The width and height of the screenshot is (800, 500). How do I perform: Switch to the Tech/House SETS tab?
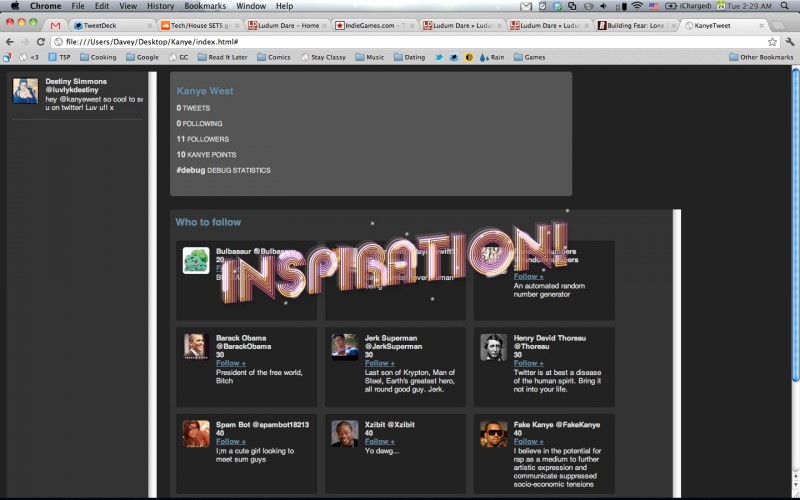tap(199, 26)
